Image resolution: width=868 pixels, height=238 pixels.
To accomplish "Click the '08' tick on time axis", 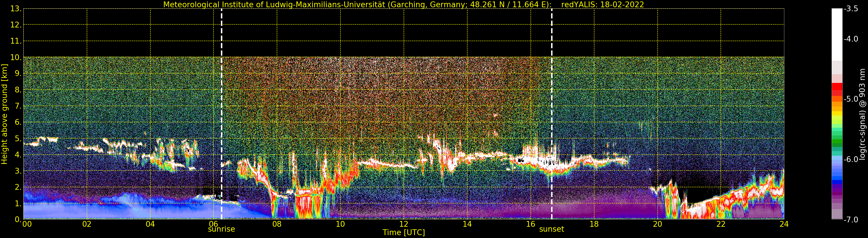I will click(x=277, y=224).
